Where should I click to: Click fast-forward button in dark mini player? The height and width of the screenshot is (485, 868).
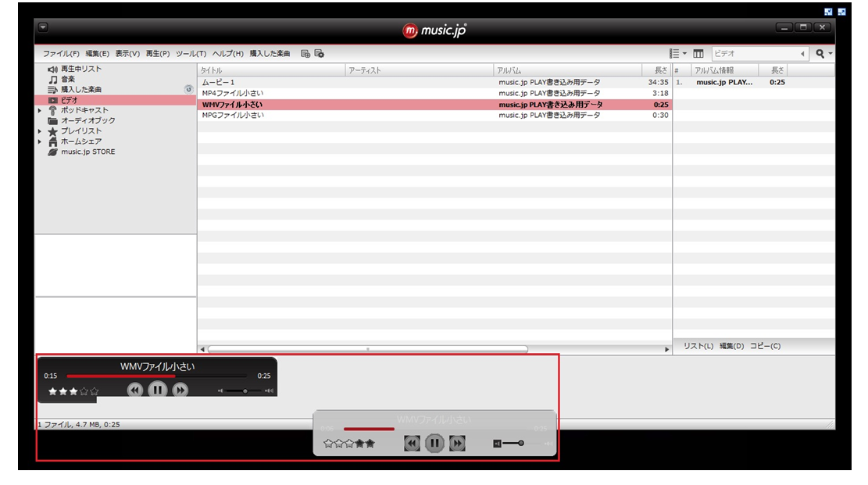180,390
